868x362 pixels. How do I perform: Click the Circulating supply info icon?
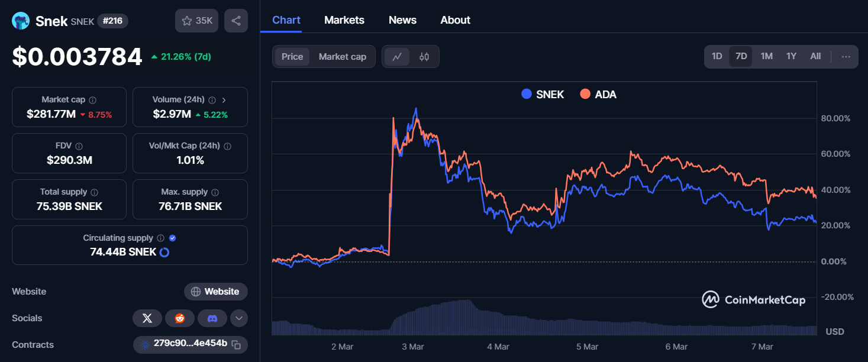160,238
